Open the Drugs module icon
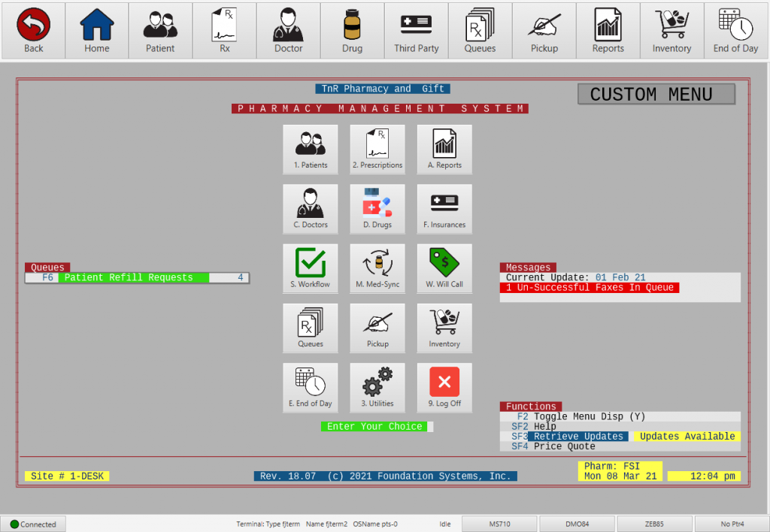 coord(377,208)
